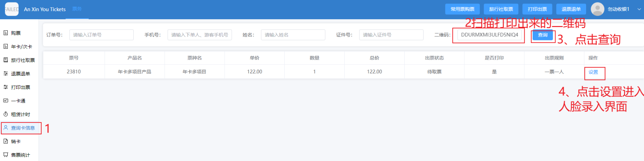Image resolution: width=644 pixels, height=161 pixels.
Task: Focus the 证件号 input field
Action: [x=391, y=35]
